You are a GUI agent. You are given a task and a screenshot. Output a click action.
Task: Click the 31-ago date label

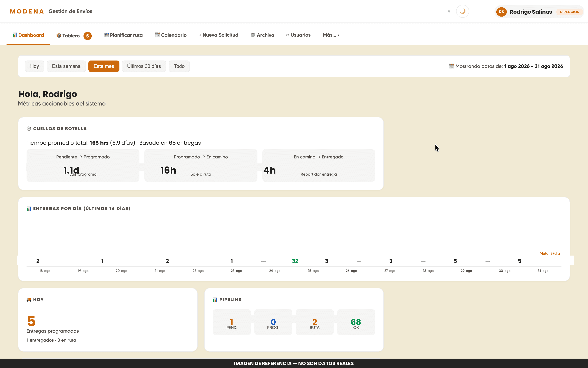[543, 271]
